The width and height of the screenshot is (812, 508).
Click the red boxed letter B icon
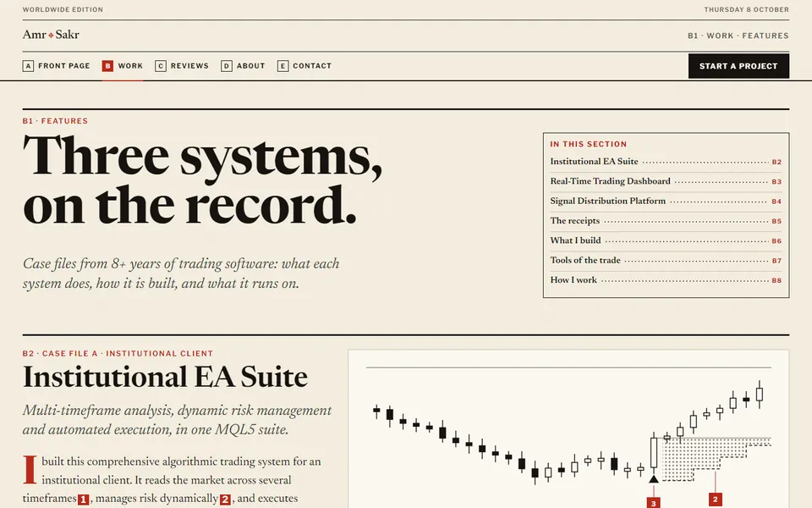coord(107,66)
